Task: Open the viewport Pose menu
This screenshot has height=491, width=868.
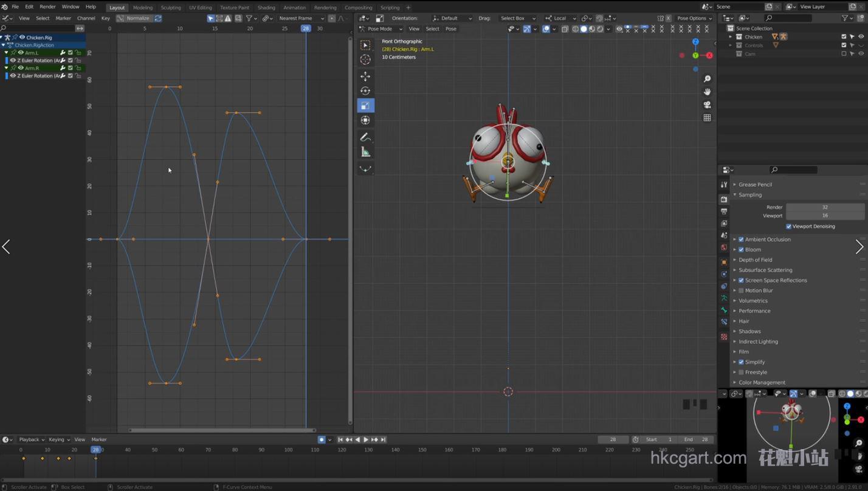Action: point(451,29)
